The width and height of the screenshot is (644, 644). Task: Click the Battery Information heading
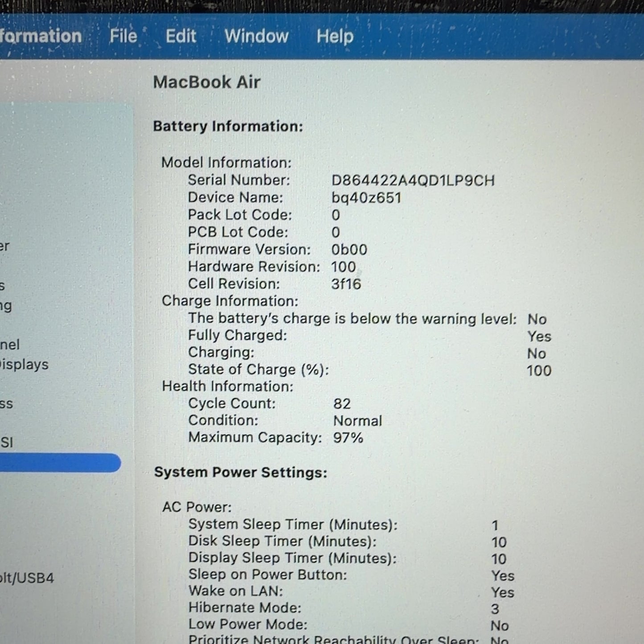point(228,127)
